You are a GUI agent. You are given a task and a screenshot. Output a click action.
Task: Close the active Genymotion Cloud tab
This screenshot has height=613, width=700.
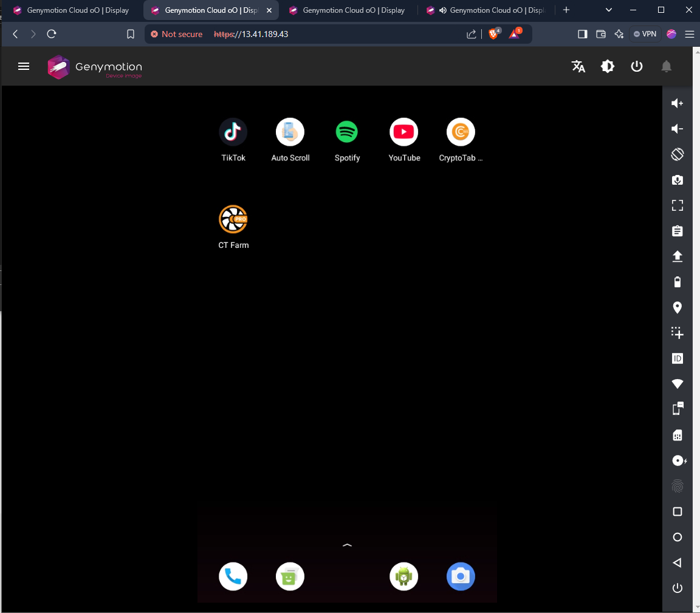click(269, 10)
